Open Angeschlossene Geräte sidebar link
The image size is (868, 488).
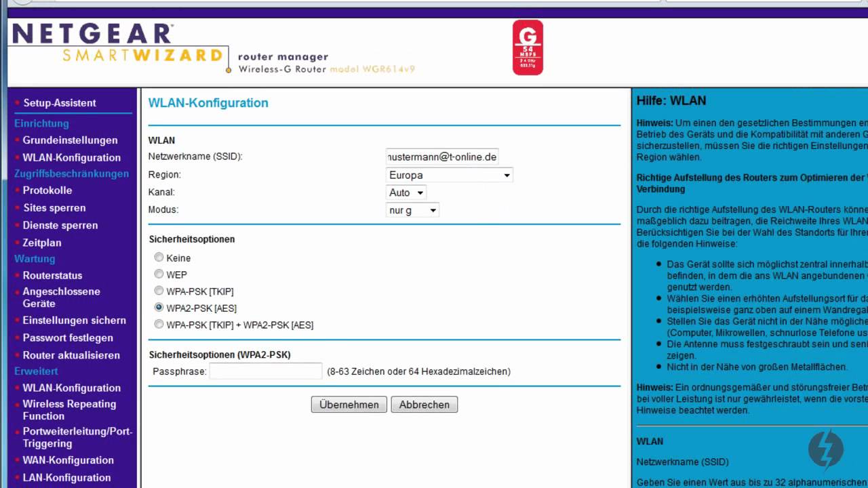tap(61, 298)
